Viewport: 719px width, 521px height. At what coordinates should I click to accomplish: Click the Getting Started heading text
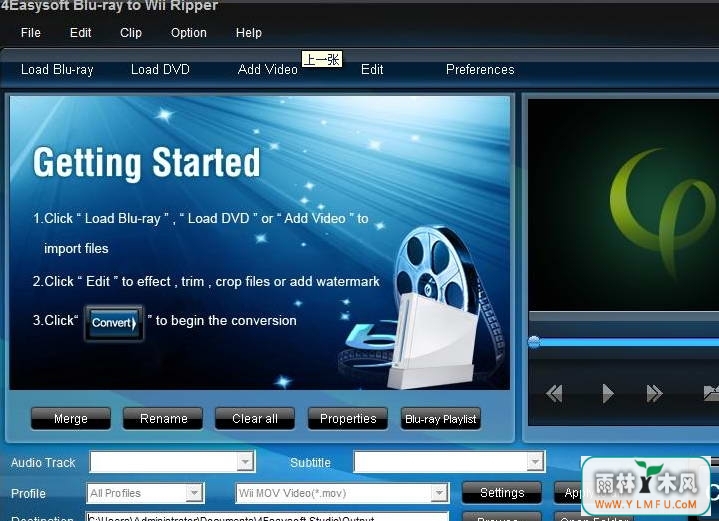[147, 163]
